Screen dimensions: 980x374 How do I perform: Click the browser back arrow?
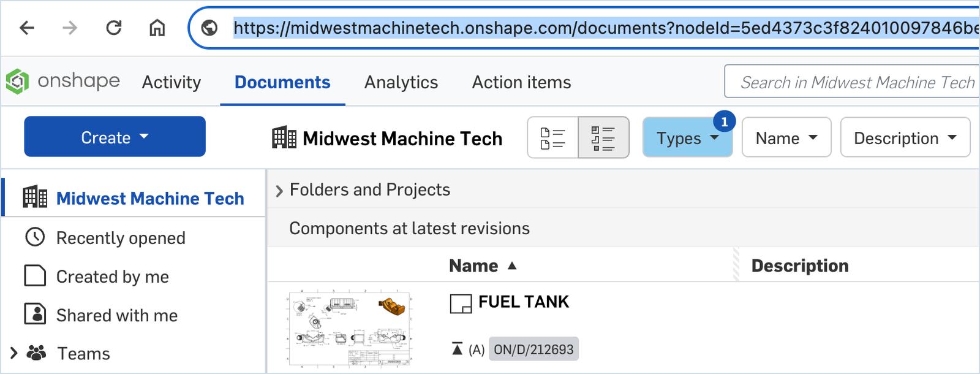coord(27,28)
